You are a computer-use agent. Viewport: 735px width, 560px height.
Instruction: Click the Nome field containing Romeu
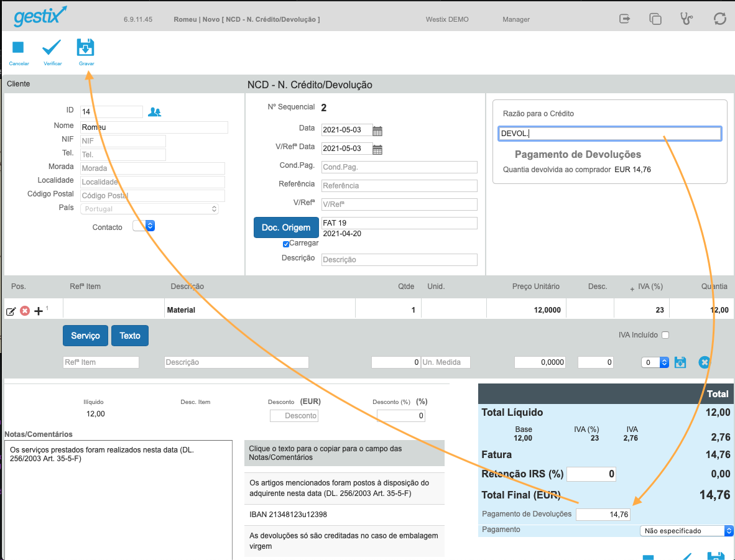(154, 127)
